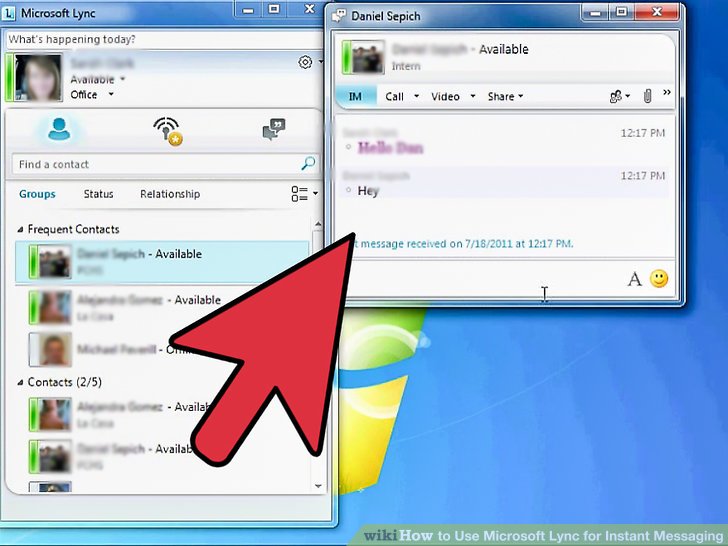Click the contact list display options icon
This screenshot has height=546, width=728.
299,194
